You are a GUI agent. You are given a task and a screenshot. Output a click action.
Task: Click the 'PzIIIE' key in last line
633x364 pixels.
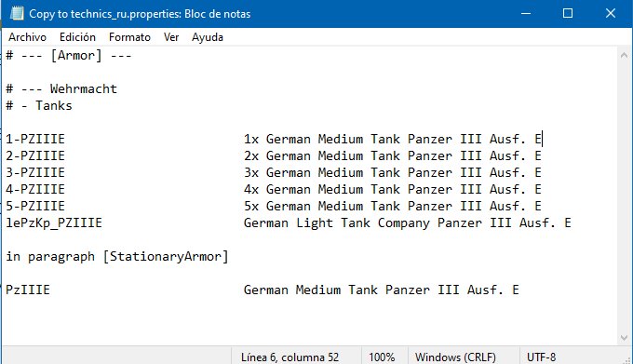pos(28,290)
